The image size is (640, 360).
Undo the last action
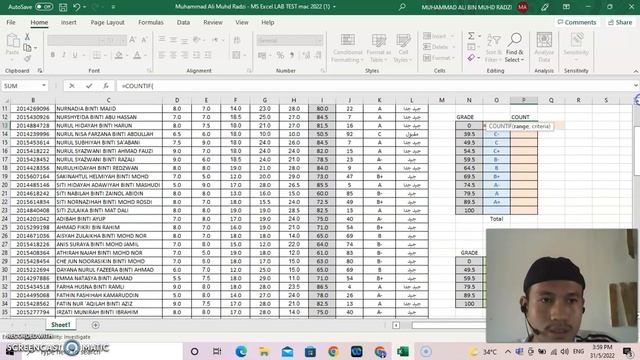click(x=77, y=7)
